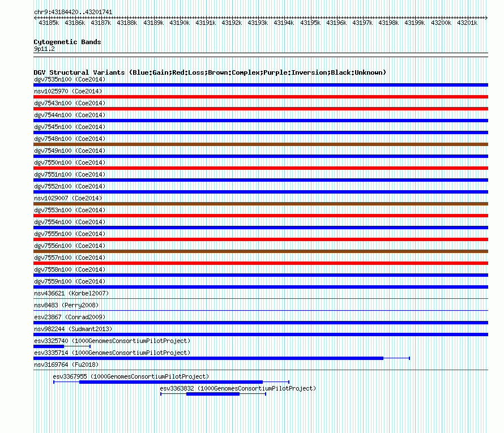
Task: Open the nsv3169764 (Fu2018) entry
Action: point(66,365)
